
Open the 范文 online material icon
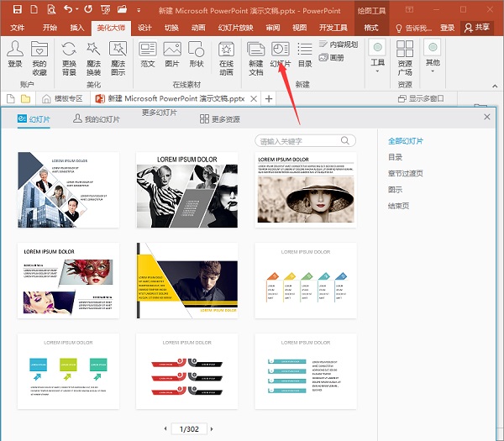click(x=148, y=54)
